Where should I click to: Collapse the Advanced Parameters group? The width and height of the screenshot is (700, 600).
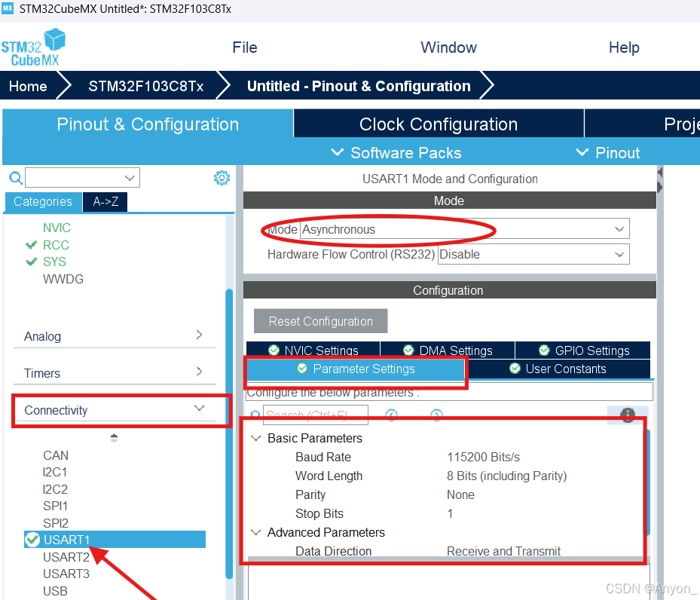pos(255,532)
